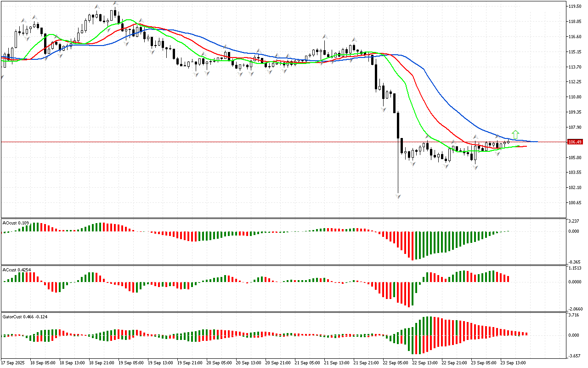Click the fractal arrow below the lowest wick
Screen dimensions: 588x368
tap(398, 196)
